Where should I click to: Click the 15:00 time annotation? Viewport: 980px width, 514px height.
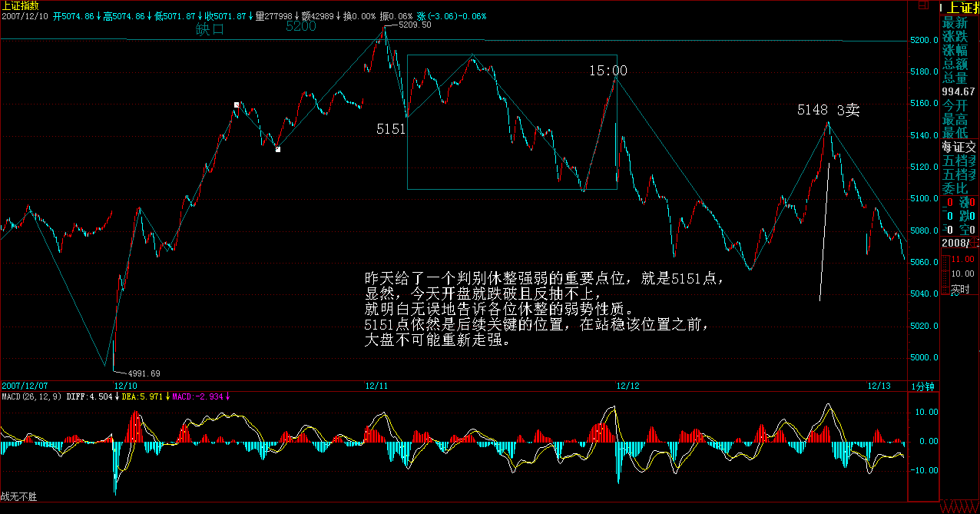(608, 71)
